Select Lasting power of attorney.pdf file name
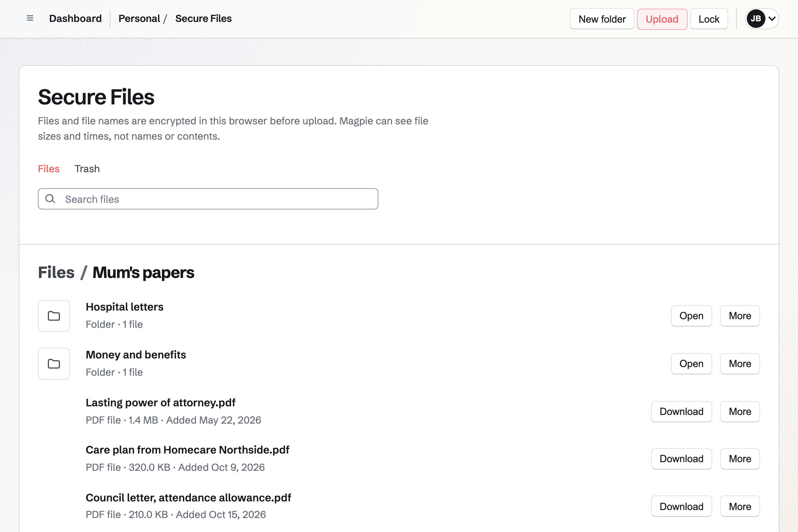The height and width of the screenshot is (532, 798). 161,402
